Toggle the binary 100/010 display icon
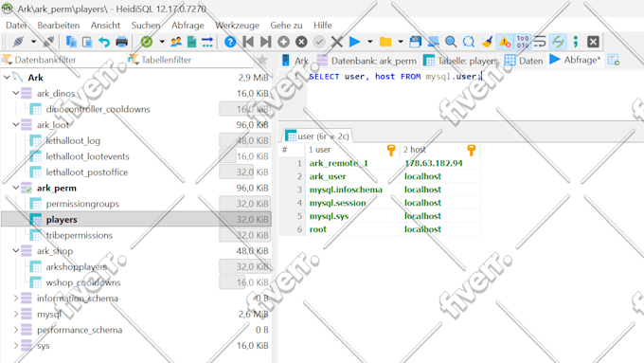Screen dimensions: 644x363 [x=523, y=42]
